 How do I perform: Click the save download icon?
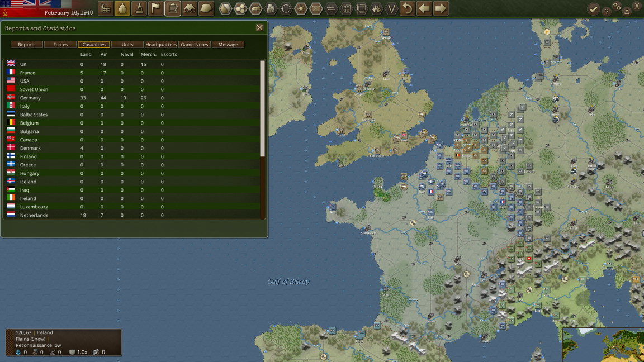click(x=627, y=11)
